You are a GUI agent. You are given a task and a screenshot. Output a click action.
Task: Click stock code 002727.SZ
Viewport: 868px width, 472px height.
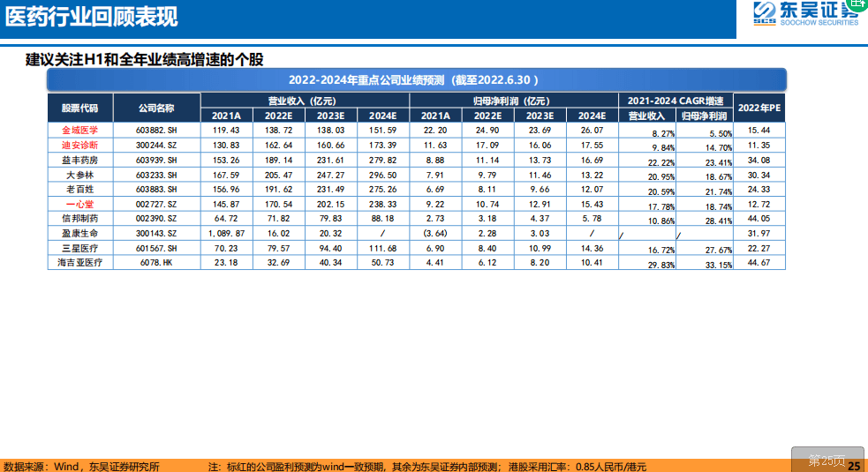tap(156, 204)
